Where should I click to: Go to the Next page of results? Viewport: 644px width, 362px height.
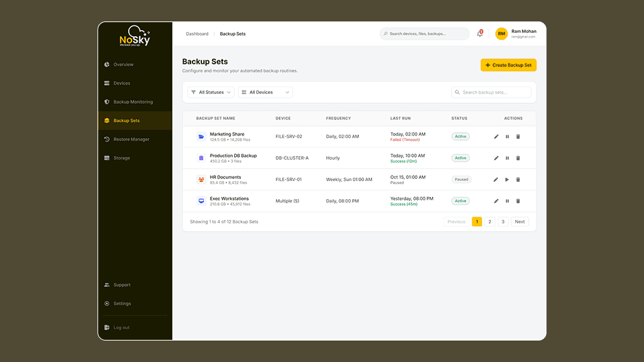tap(520, 222)
